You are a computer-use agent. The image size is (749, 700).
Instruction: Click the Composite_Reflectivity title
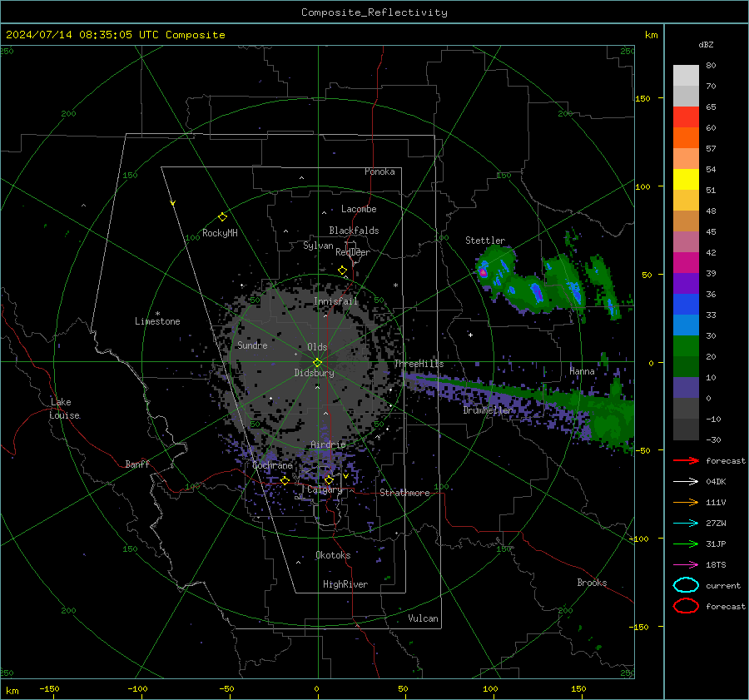tap(374, 12)
